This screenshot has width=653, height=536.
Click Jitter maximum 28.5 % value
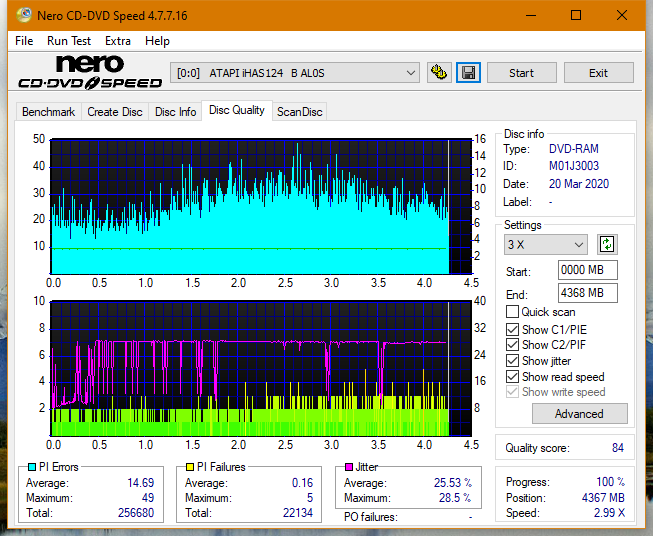coord(455,498)
